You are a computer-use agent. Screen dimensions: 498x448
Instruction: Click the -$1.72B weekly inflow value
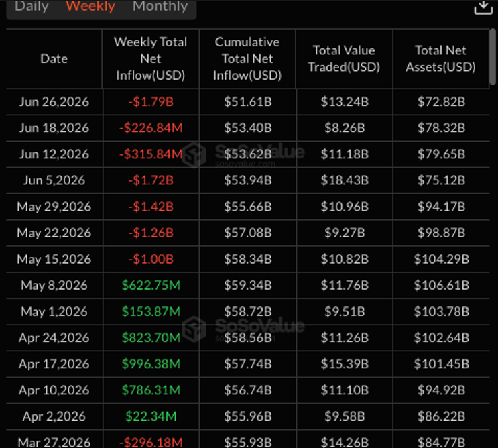click(x=151, y=180)
